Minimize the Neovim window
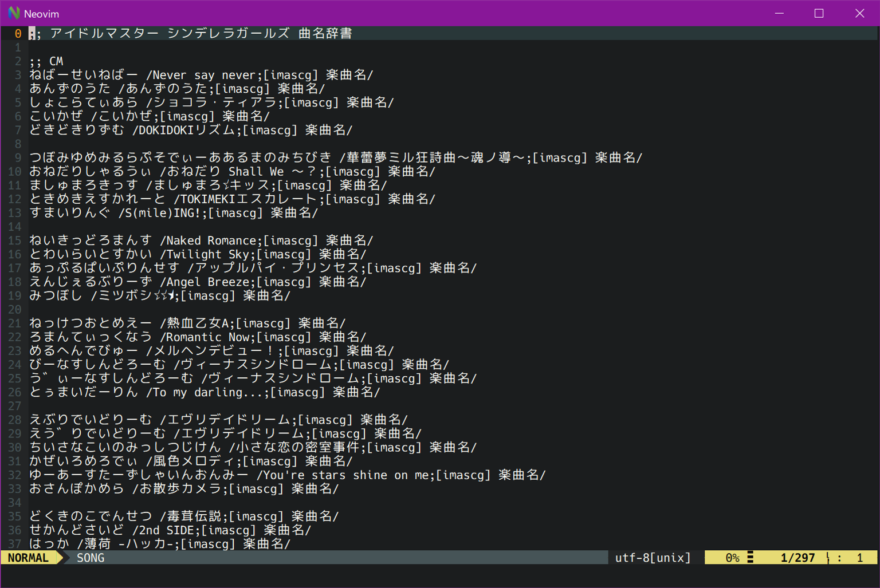This screenshot has width=880, height=588. (779, 13)
